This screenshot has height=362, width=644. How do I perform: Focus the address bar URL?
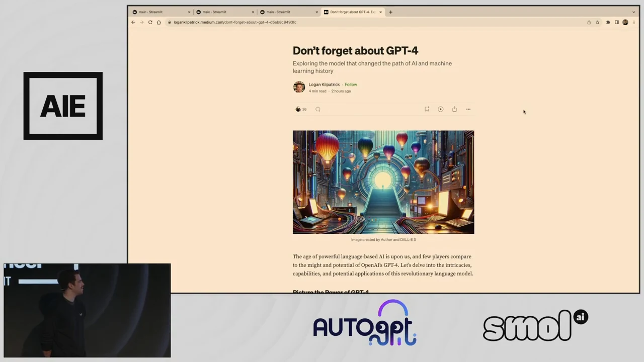tap(235, 22)
